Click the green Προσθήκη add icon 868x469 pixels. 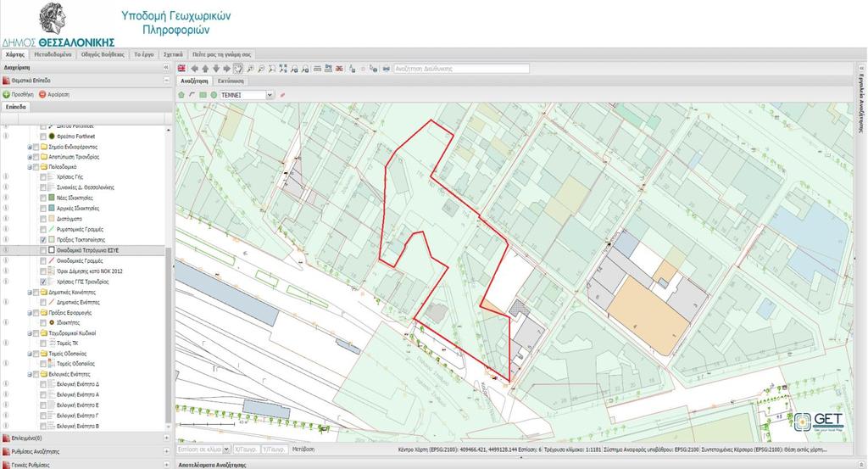click(7, 95)
